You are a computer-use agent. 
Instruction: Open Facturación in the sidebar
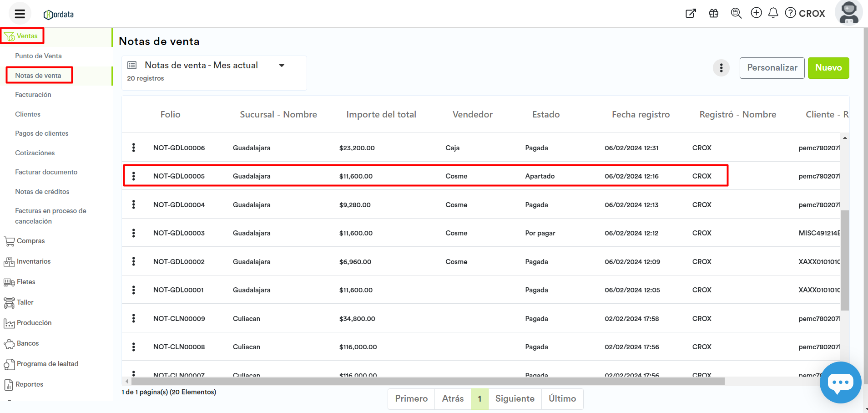pos(33,95)
